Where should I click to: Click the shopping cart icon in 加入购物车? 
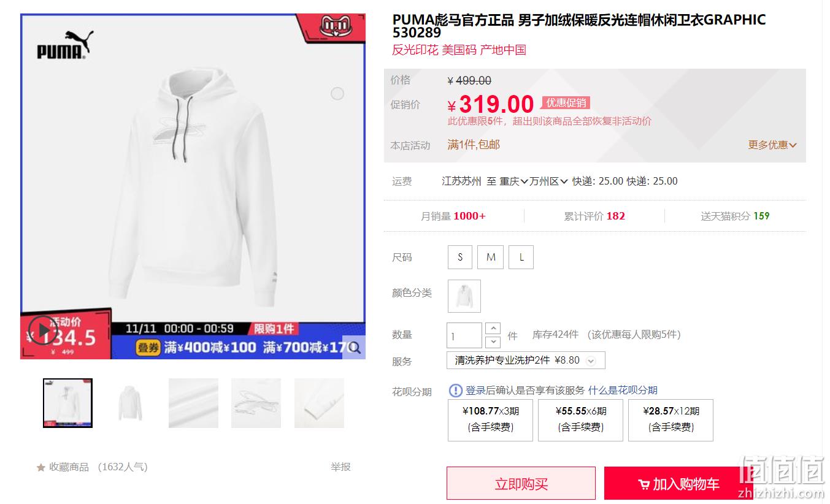[644, 484]
